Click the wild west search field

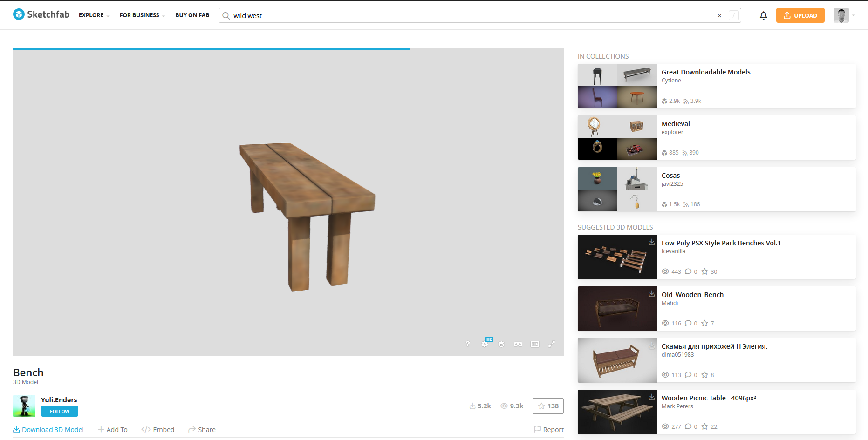pyautogui.click(x=480, y=15)
